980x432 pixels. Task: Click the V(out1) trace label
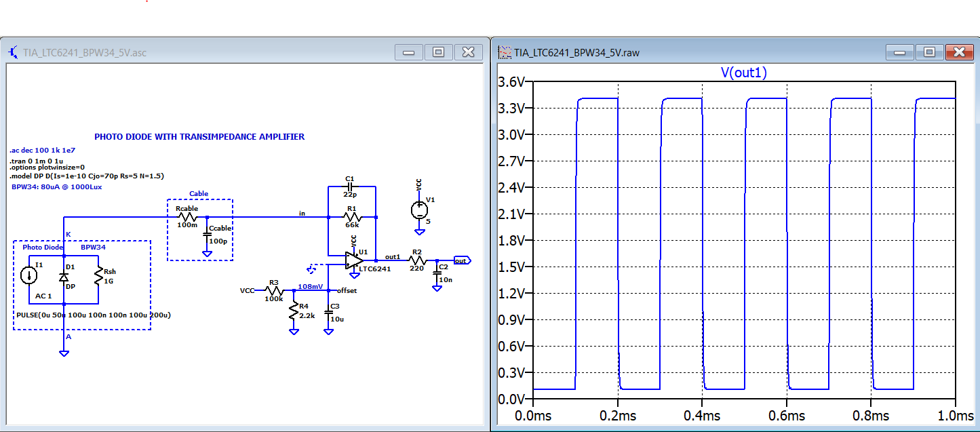(x=743, y=73)
